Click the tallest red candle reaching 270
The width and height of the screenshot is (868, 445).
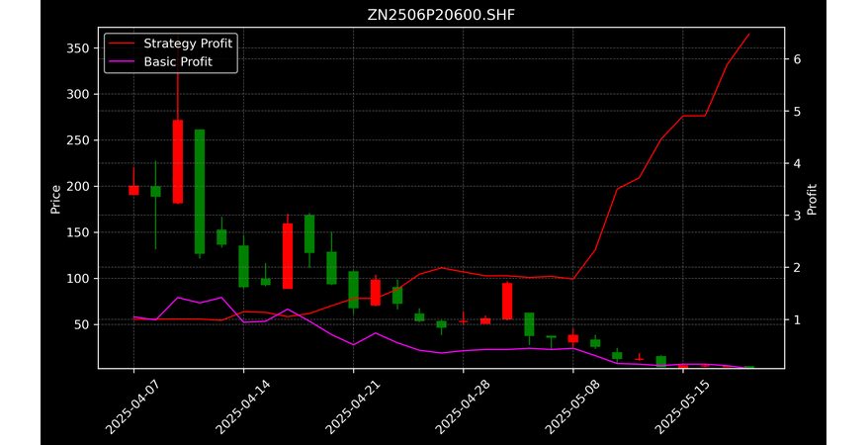click(178, 161)
